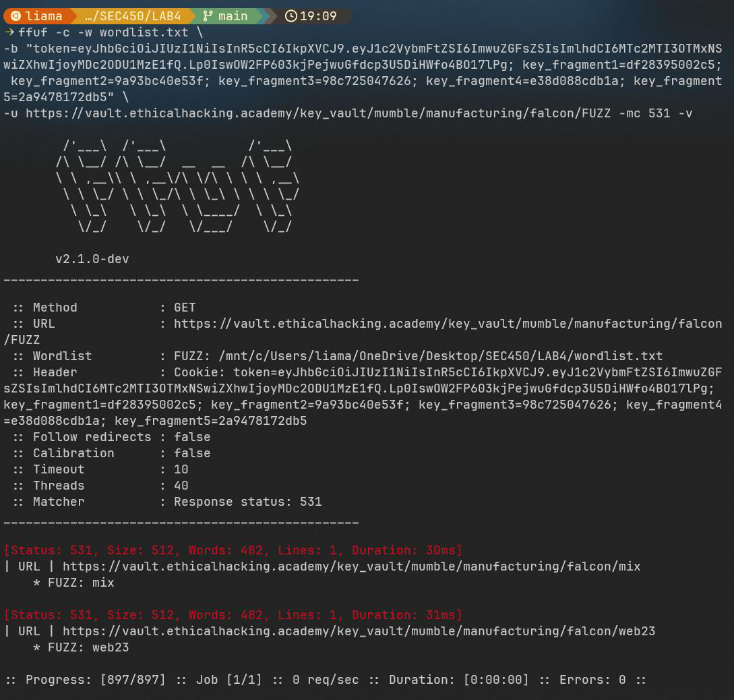Screen dimensions: 734x700
Task: Click the Matcher Response status 531 text
Action: point(247,502)
